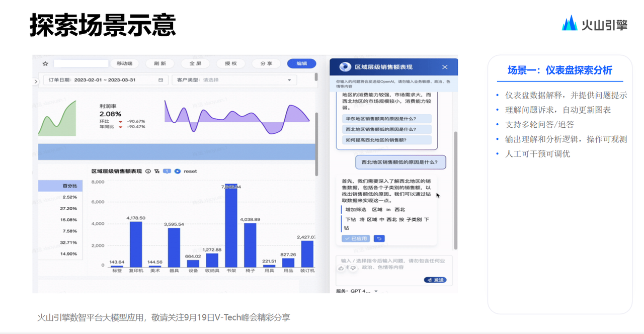The width and height of the screenshot is (644, 334).
Task: Click the 利润率 value 2.08%
Action: 110,114
